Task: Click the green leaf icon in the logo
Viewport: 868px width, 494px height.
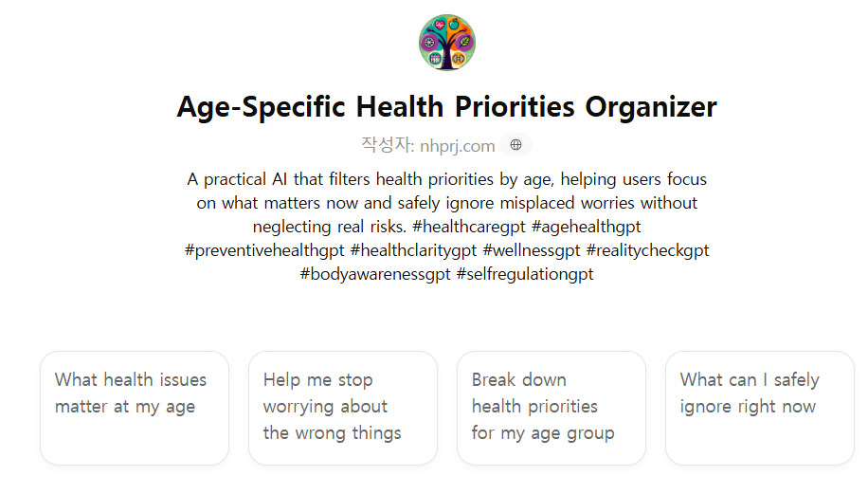Action: pyautogui.click(x=465, y=42)
